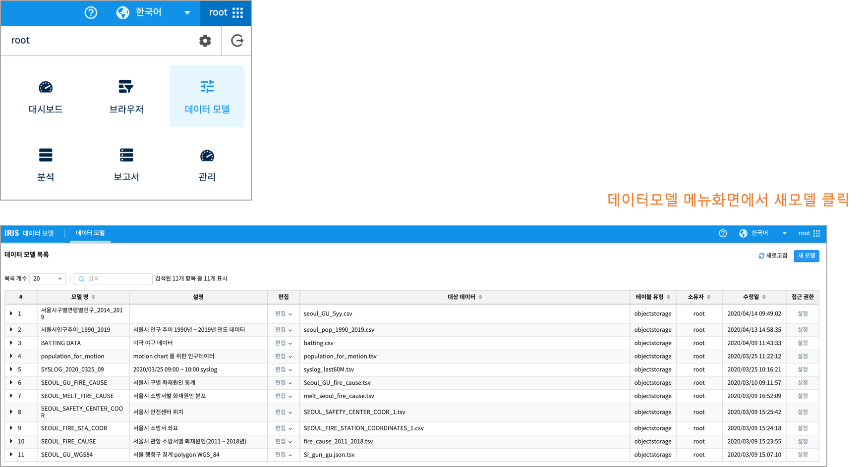This screenshot has width=868, height=467.
Task: Open language dropdown arrow in IRIS top bar
Action: point(784,233)
